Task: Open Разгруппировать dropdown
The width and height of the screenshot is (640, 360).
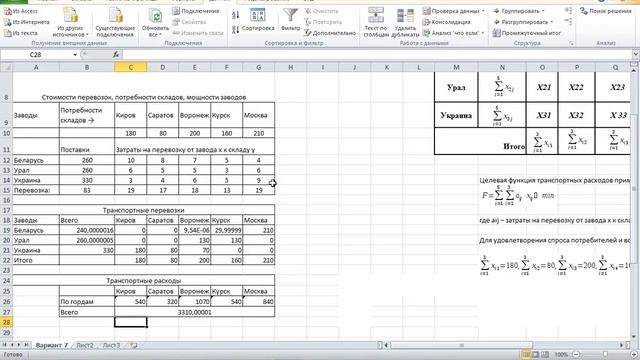Action: point(523,22)
